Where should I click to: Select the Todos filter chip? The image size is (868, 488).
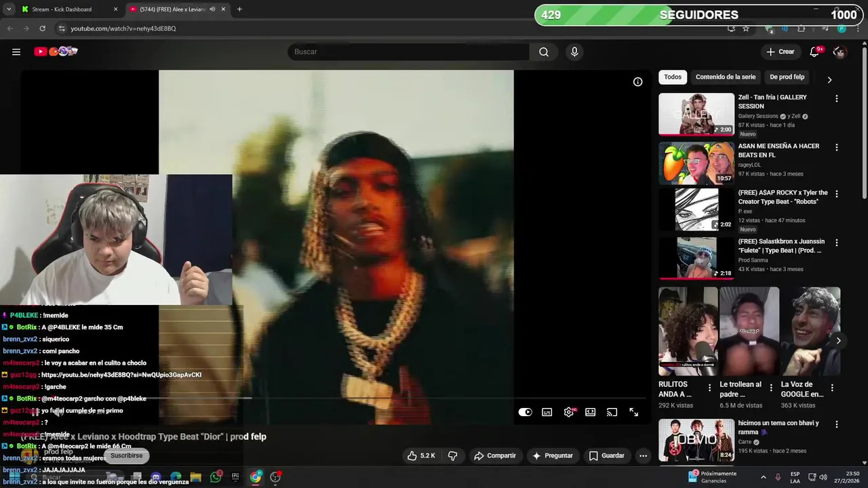coord(673,77)
